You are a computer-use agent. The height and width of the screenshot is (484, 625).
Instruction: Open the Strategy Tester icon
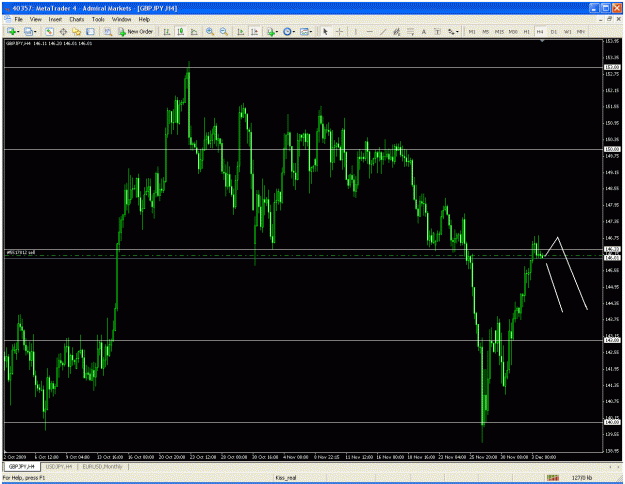click(x=108, y=31)
